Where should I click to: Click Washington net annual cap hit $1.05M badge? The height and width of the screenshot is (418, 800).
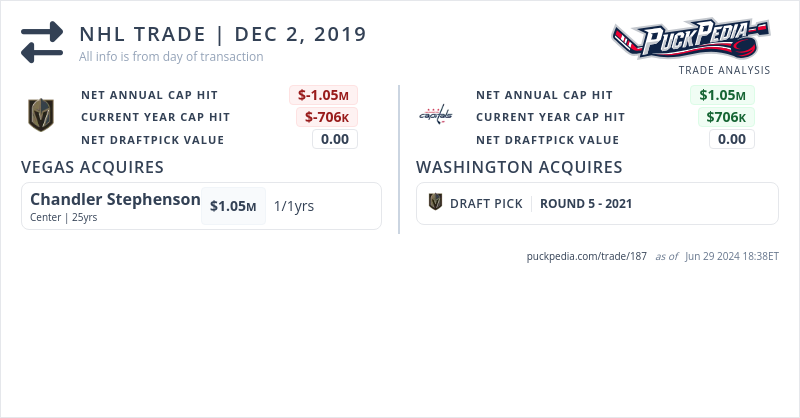[722, 95]
